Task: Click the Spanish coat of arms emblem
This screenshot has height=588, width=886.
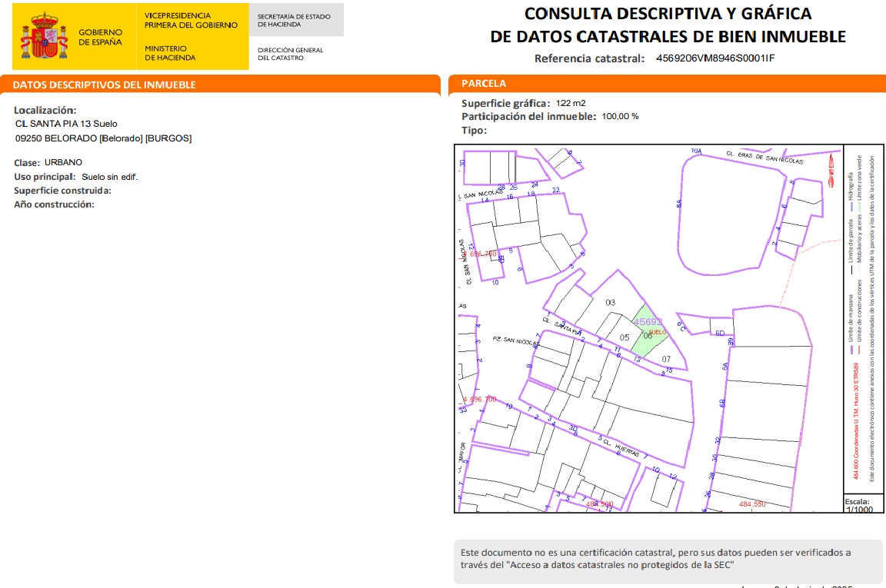Action: (44, 37)
